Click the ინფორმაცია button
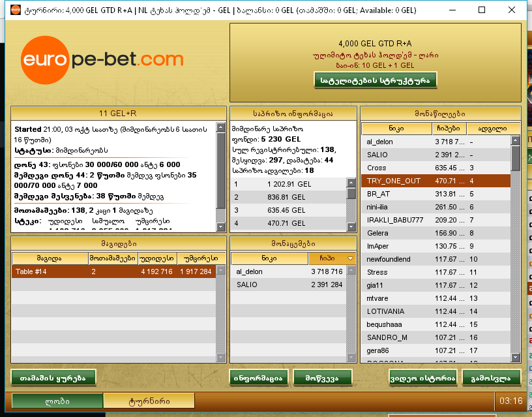This screenshot has height=417, width=532. pos(259,378)
